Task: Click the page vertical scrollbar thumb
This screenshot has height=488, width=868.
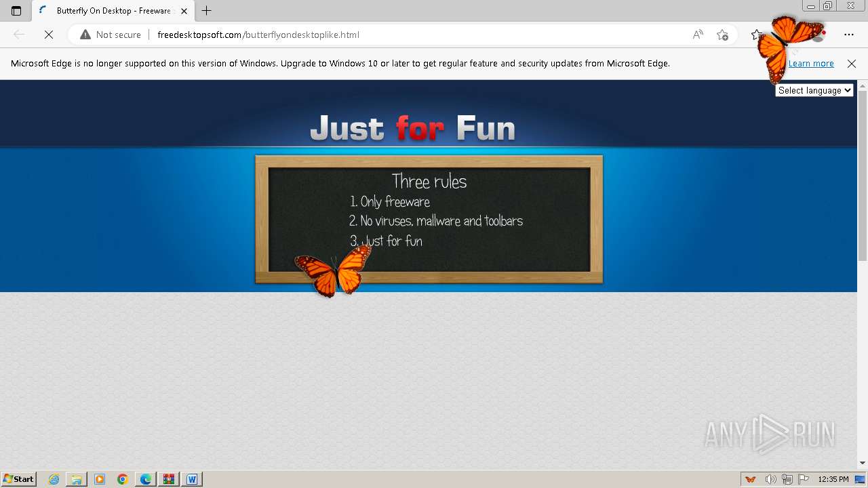Action: (863, 176)
